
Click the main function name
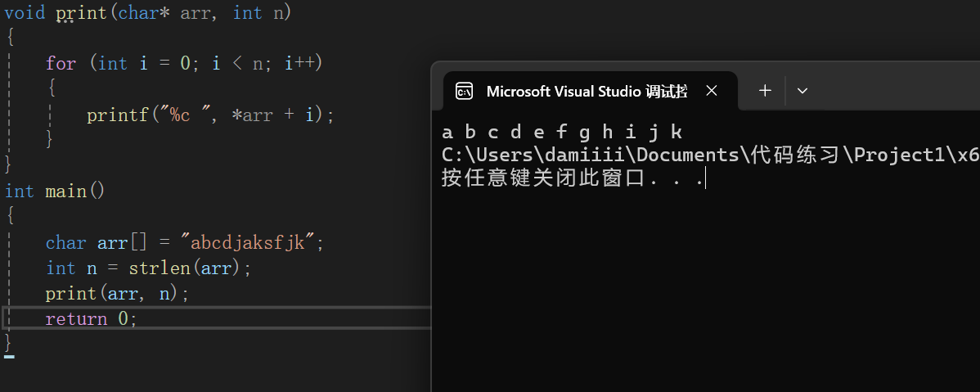tap(66, 191)
